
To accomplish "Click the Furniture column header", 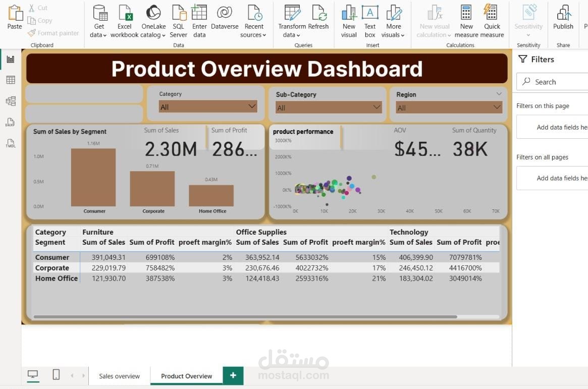I will 98,232.
